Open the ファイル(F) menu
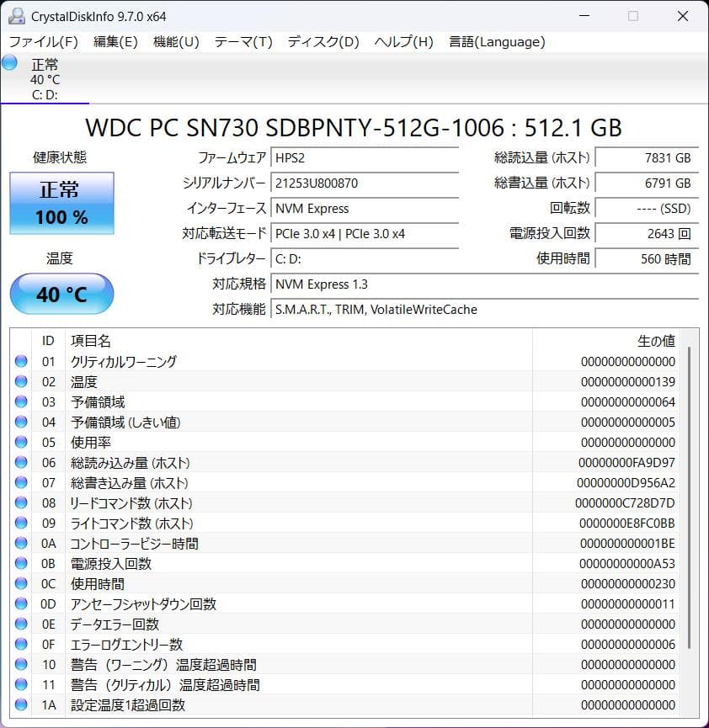This screenshot has height=728, width=709. tap(44, 42)
